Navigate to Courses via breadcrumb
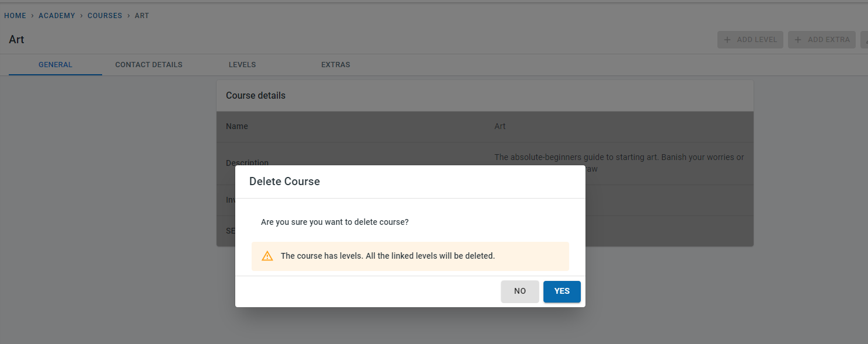The width and height of the screenshot is (868, 344). click(x=104, y=16)
